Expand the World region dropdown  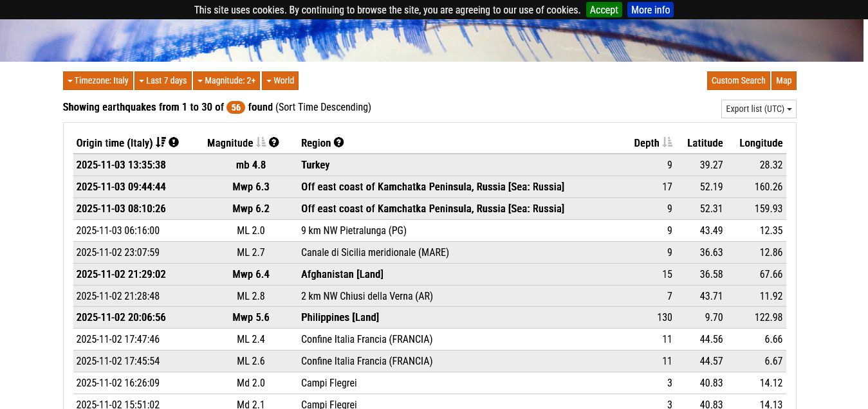280,80
